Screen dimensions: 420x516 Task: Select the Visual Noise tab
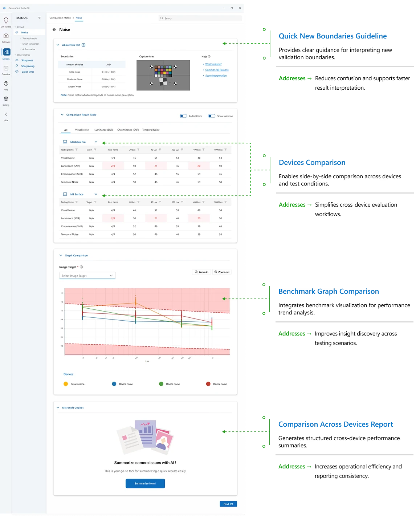pos(82,130)
